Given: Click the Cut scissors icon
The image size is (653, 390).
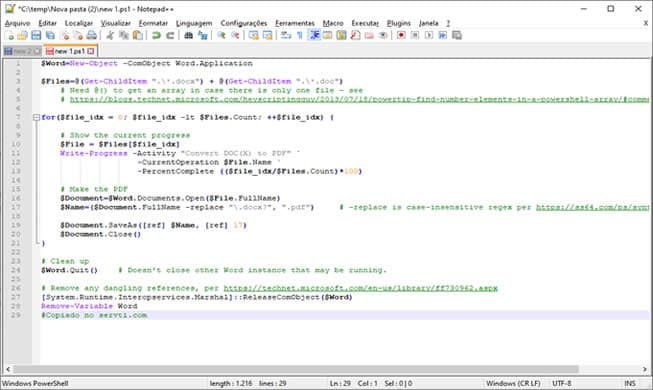Looking at the screenshot, I should tap(110, 35).
